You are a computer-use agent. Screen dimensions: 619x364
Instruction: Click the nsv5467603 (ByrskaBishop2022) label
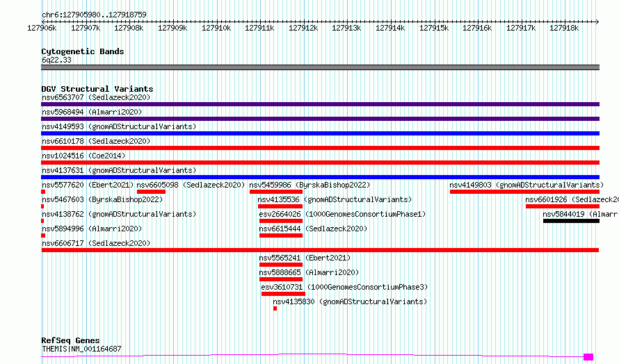102,199
